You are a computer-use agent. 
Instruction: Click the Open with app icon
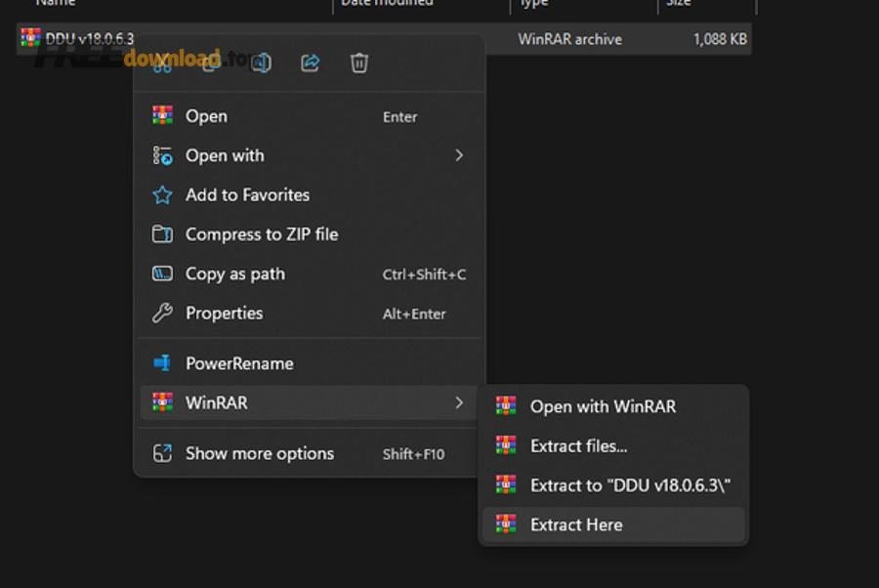[x=162, y=155]
